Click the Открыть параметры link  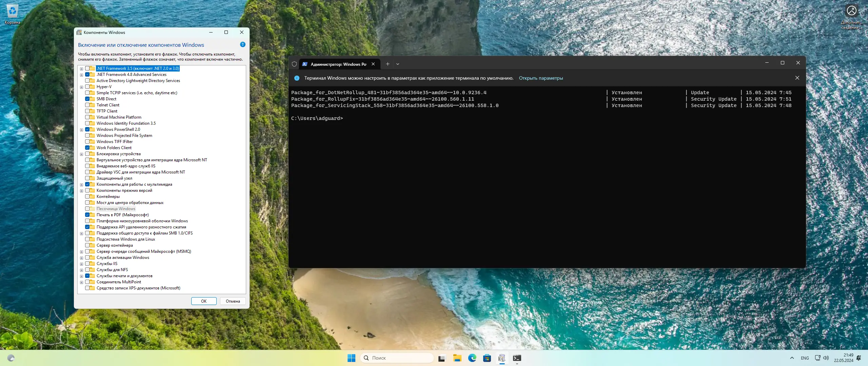pyautogui.click(x=540, y=78)
